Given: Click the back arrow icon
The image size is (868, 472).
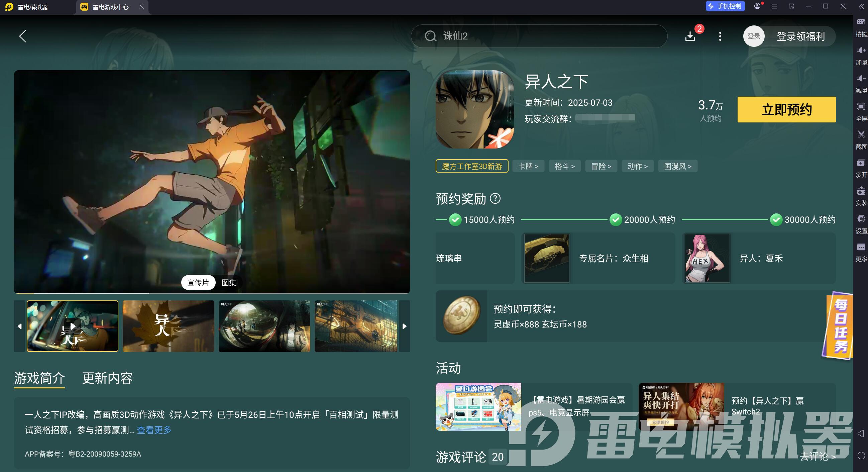Looking at the screenshot, I should click(x=23, y=36).
